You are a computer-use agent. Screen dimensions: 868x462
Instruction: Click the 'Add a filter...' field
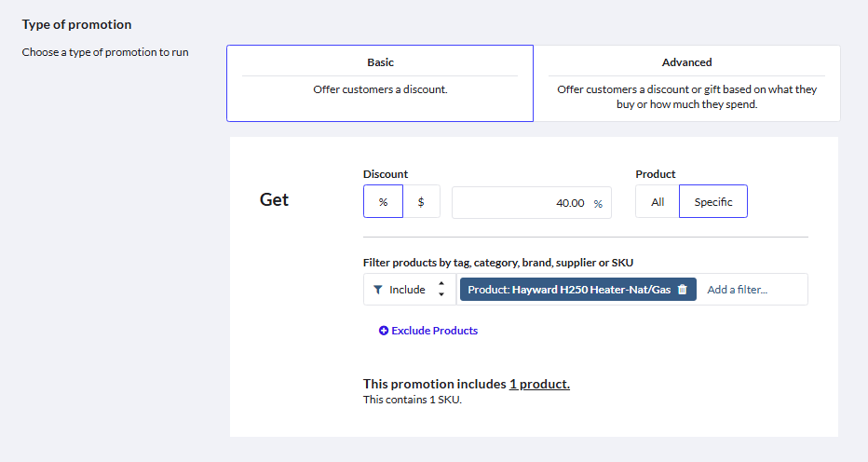[751, 290]
